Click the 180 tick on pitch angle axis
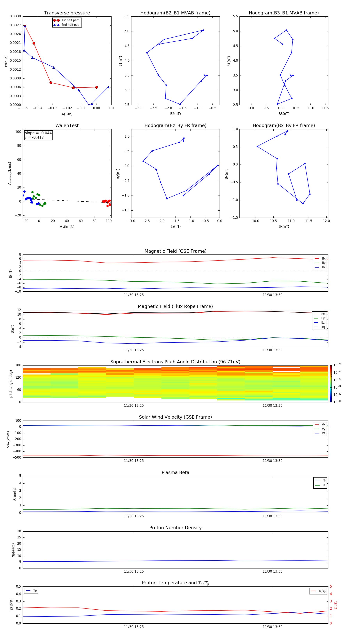This screenshot has height=644, width=351. (x=18, y=365)
